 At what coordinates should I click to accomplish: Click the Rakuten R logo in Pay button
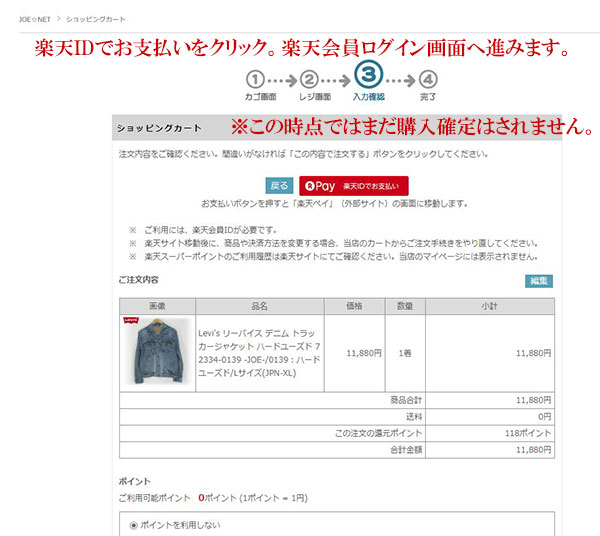coord(310,186)
